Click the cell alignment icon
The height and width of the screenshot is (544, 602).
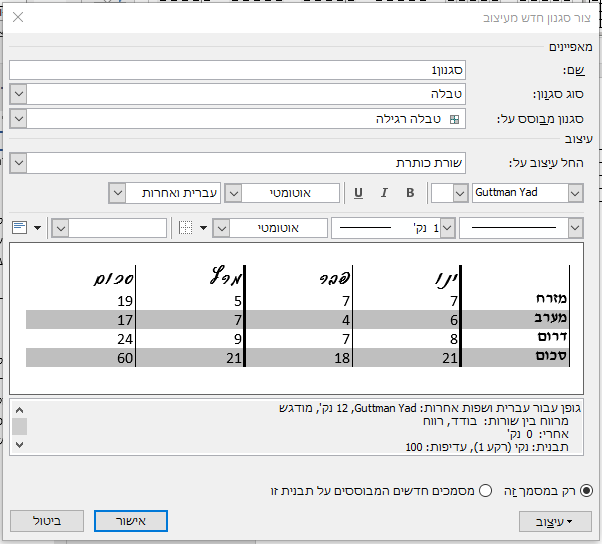(19, 227)
